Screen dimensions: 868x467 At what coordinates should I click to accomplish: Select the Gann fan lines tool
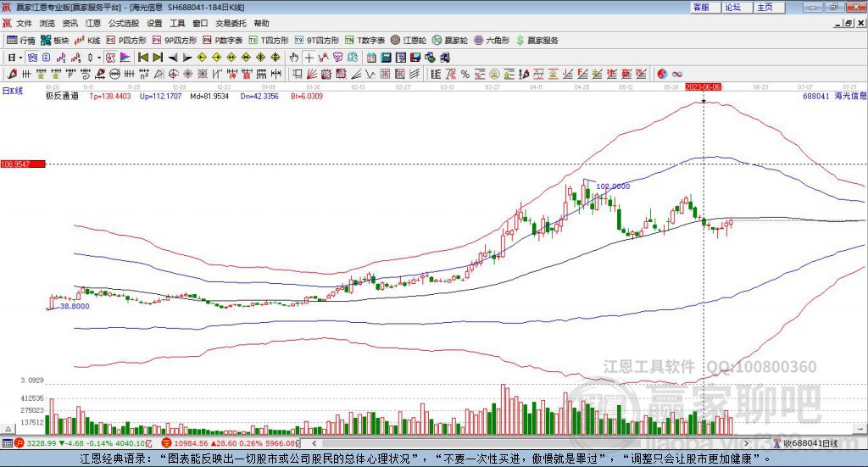(313, 74)
